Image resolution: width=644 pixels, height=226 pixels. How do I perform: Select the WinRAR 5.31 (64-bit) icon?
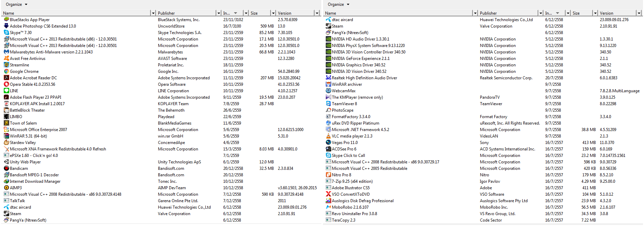point(6,136)
